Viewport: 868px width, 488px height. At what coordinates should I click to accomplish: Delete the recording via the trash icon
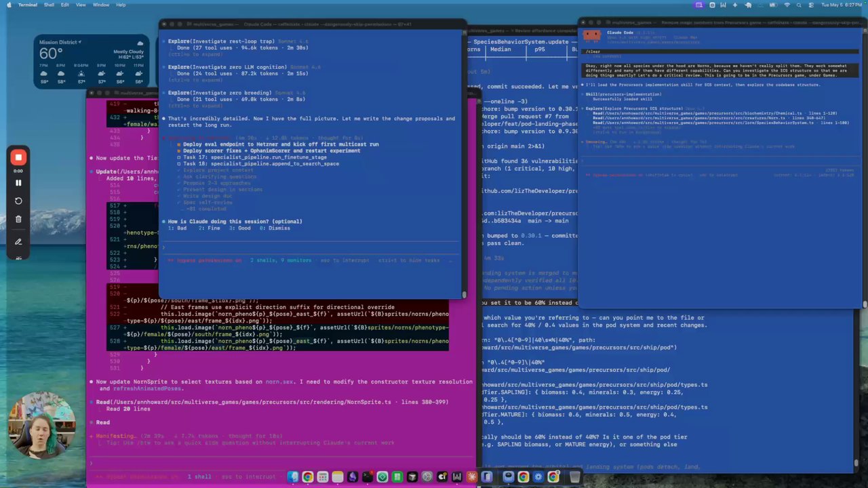[18, 219]
